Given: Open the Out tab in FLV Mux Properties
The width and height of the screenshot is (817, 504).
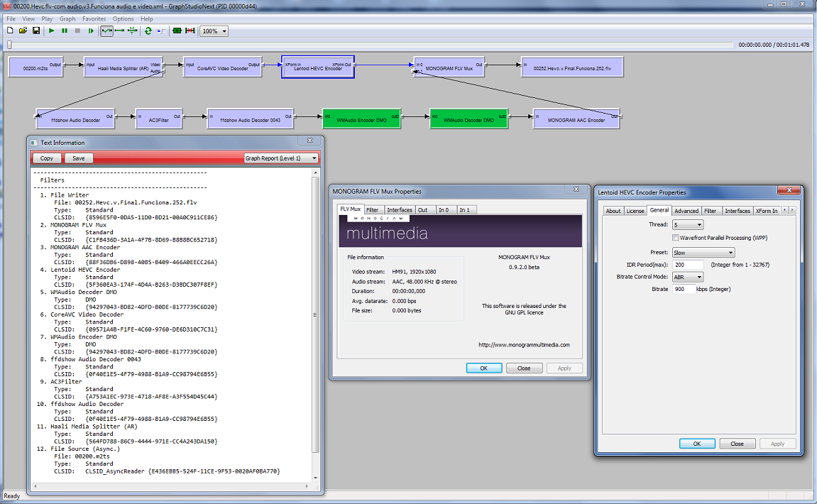Looking at the screenshot, I should click(422, 210).
